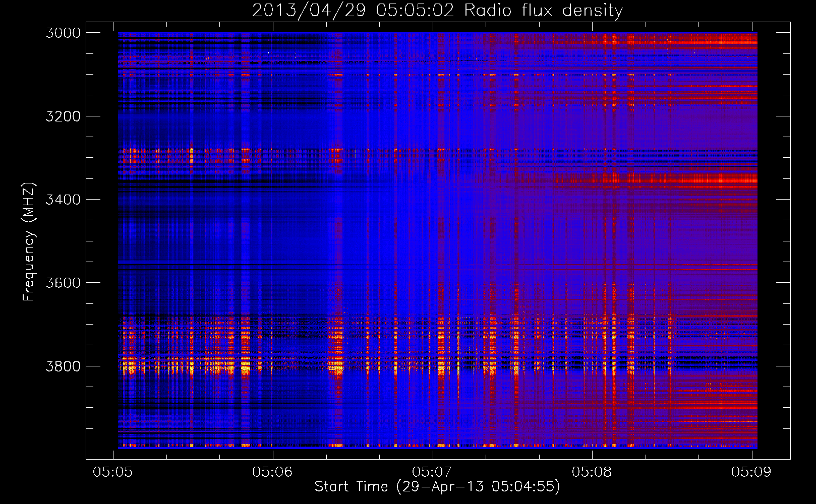Click the 05:05 time tick label
The image size is (816, 504).
[113, 472]
